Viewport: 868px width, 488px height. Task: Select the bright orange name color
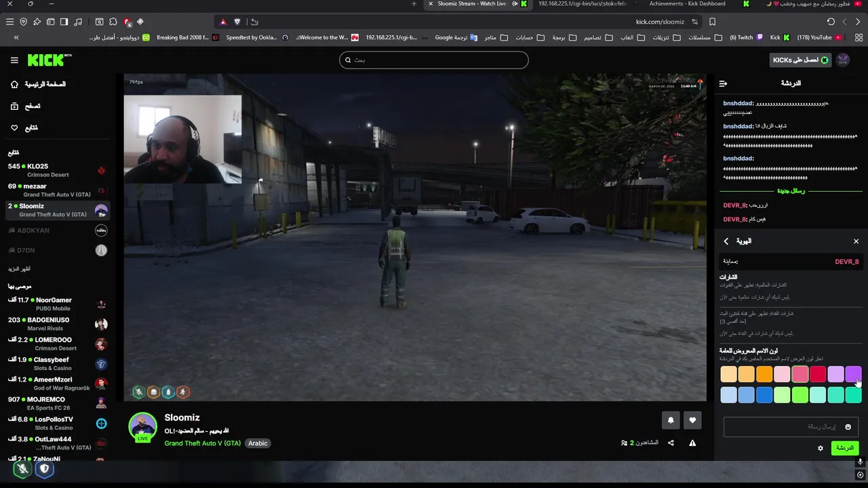[764, 374]
